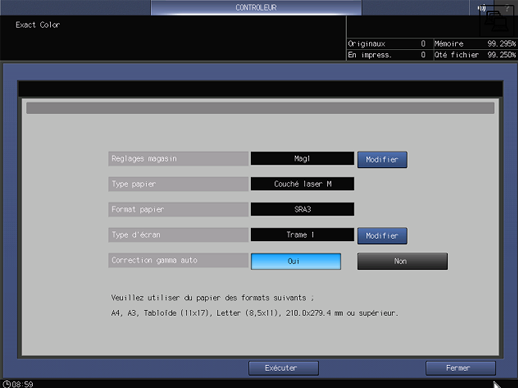The width and height of the screenshot is (518, 388).
Task: Set Correction gamma auto to Non
Action: click(x=402, y=261)
